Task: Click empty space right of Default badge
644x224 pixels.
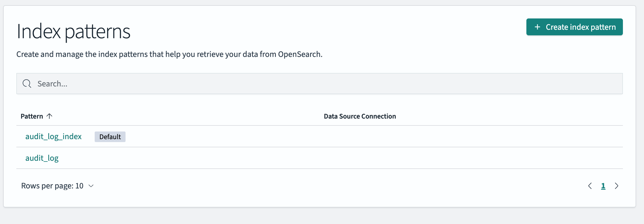Action: pos(211,136)
